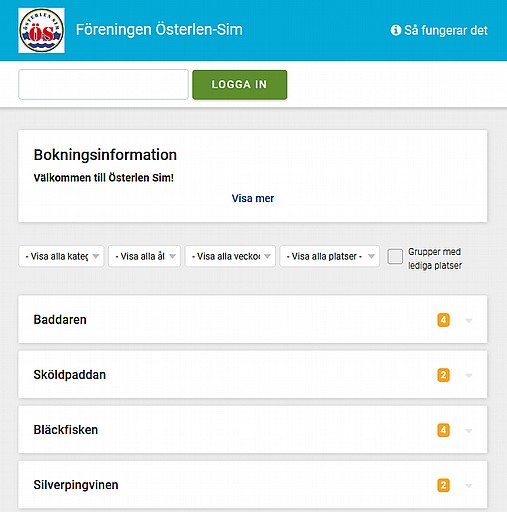Click the Föreningen Österlen-Sim header title
The image size is (507, 512).
159,30
